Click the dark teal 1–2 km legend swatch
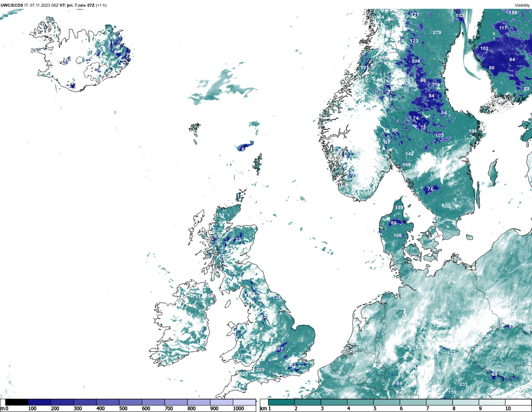The width and height of the screenshot is (532, 412). tap(281, 402)
